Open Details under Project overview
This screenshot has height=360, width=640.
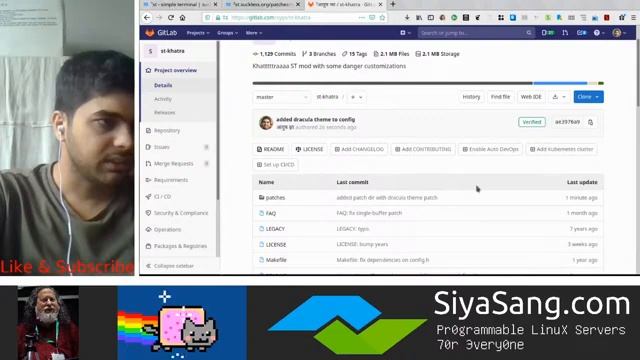pos(163,85)
